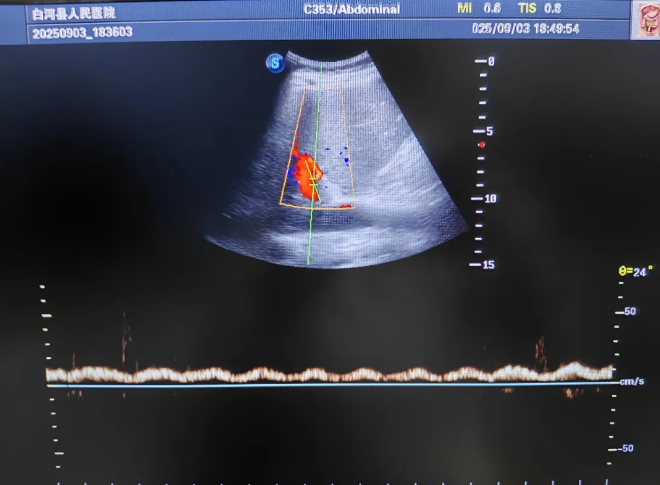Click the -50 velocity scale mark
This screenshot has width=660, height=485.
626,448
